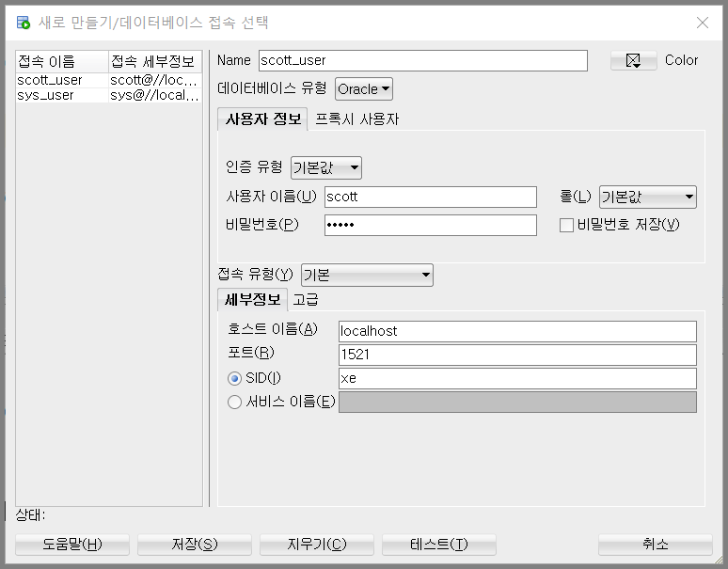Switch to the 사용자 정보 tab
The height and width of the screenshot is (569, 728).
click(x=262, y=119)
